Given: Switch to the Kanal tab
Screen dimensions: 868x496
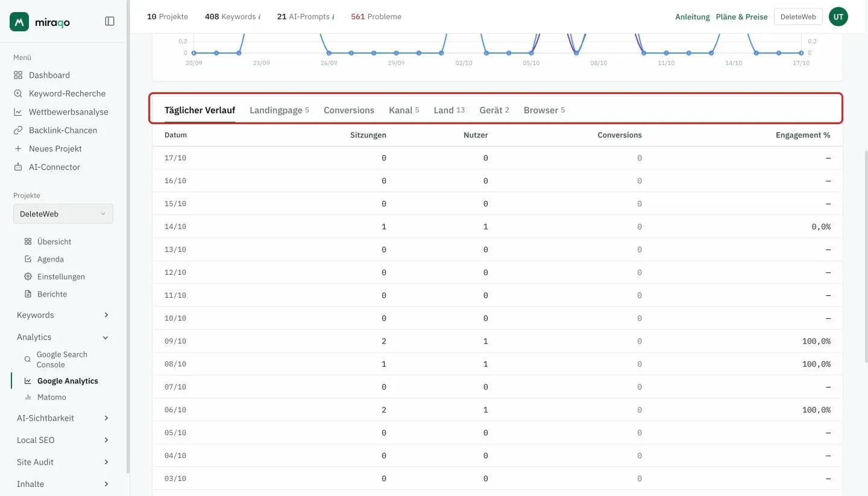Looking at the screenshot, I should (x=404, y=110).
